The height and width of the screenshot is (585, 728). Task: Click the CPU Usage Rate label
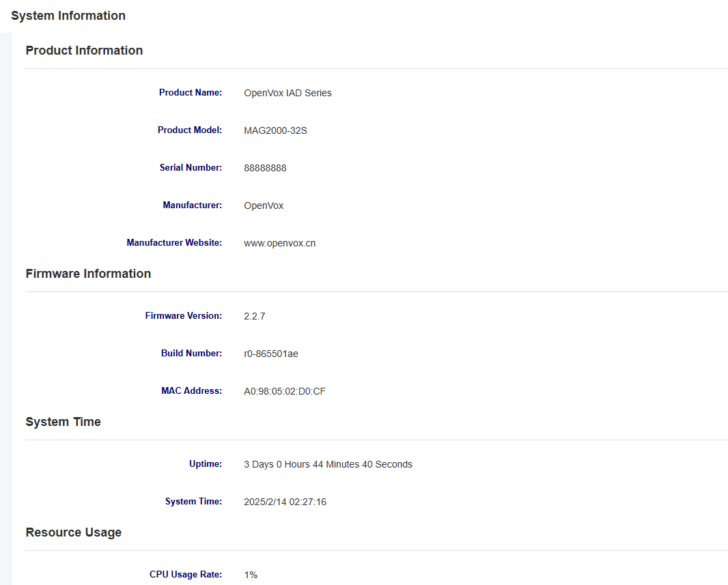186,574
